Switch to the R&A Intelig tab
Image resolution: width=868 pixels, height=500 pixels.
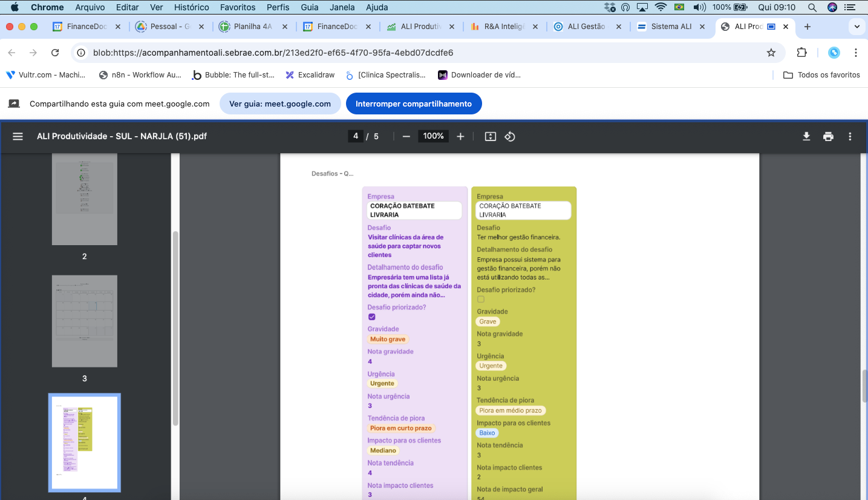(x=504, y=27)
